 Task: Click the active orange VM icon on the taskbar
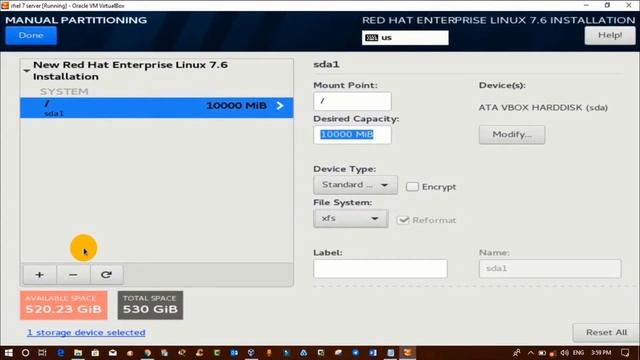[x=407, y=353]
